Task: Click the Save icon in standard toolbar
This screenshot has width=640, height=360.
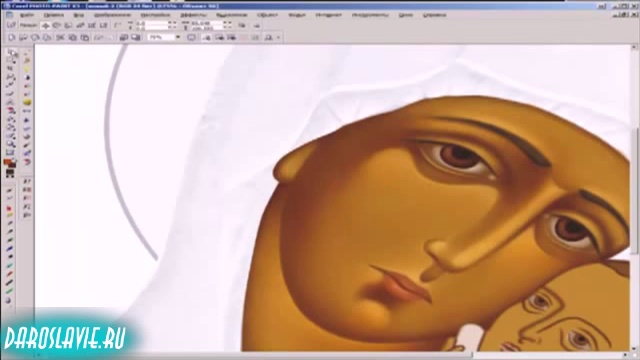Action: tap(36, 38)
